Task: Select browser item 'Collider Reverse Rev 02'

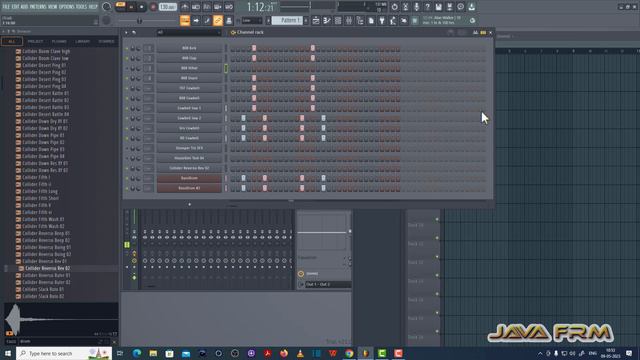Action: (x=47, y=268)
